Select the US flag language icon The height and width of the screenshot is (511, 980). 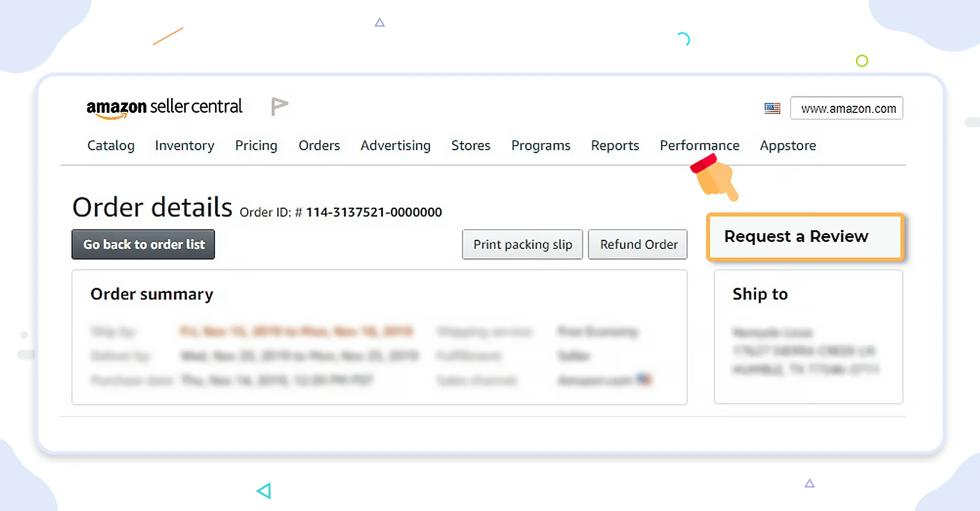point(772,108)
